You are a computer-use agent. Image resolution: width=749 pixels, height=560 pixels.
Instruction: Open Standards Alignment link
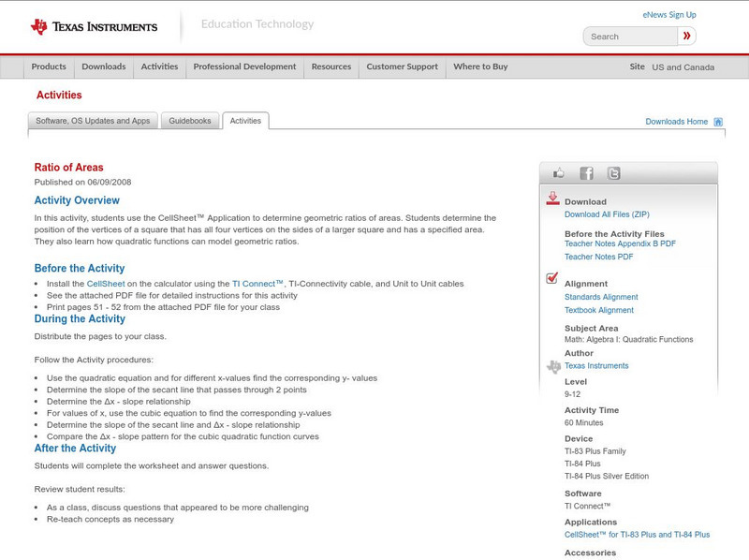click(x=601, y=297)
